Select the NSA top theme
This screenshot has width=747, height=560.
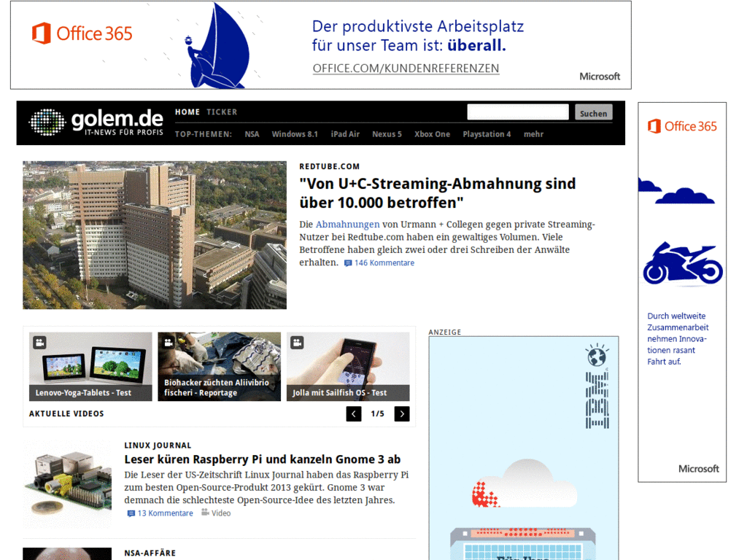click(x=252, y=134)
